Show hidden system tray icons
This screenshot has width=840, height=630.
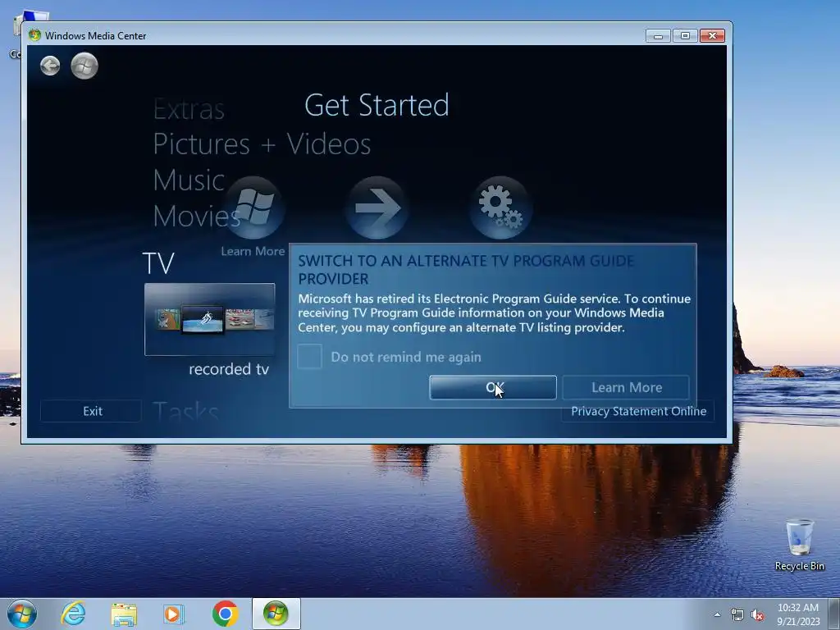pyautogui.click(x=717, y=614)
